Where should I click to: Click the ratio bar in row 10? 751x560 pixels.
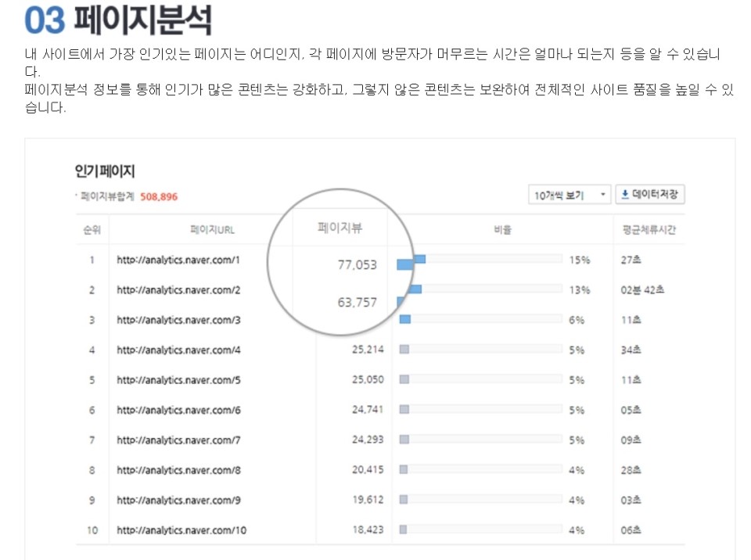481,529
